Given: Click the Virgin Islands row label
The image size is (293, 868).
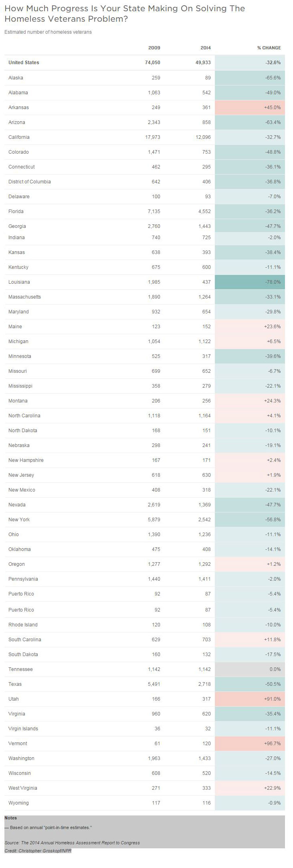Looking at the screenshot, I should [23, 729].
